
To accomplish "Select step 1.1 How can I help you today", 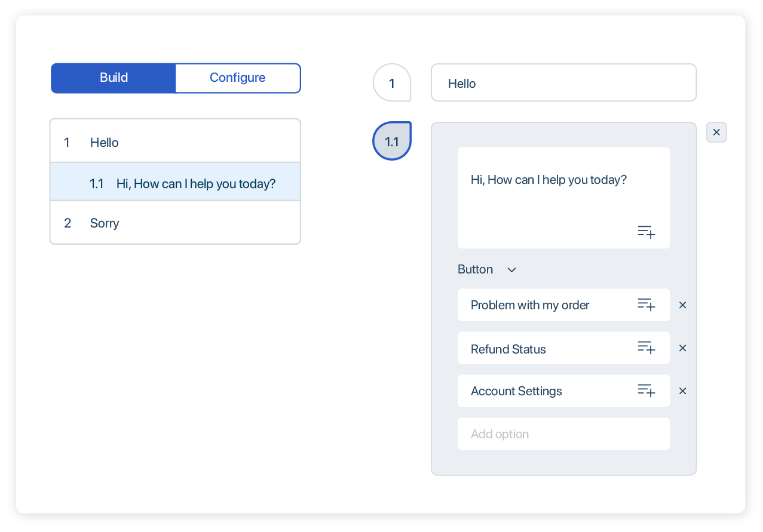I will tap(175, 182).
